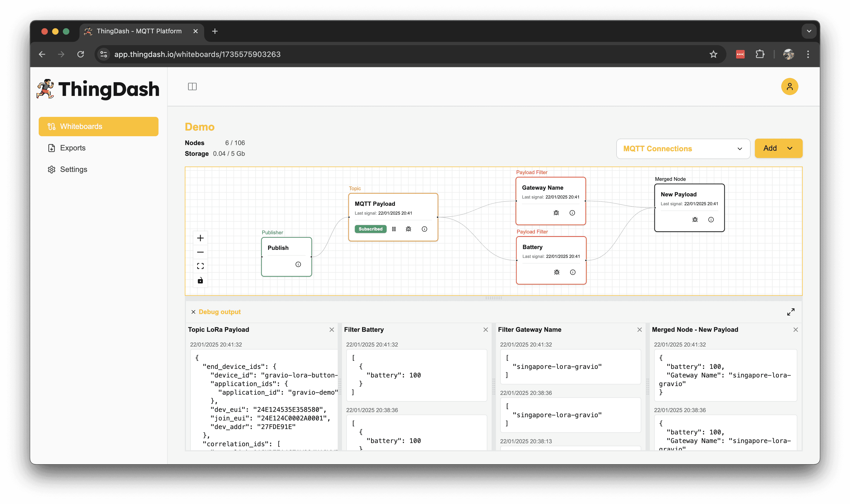Open the MQTT Connections dropdown
This screenshot has width=850, height=504.
tap(683, 148)
